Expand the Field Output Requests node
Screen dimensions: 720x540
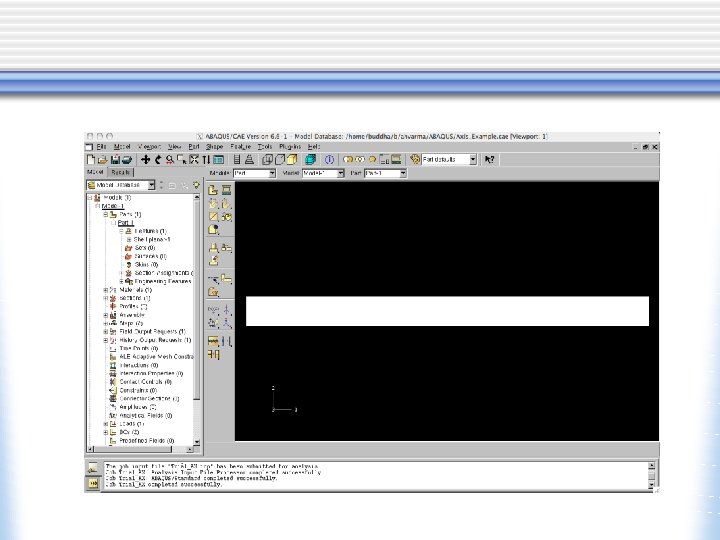coord(106,332)
